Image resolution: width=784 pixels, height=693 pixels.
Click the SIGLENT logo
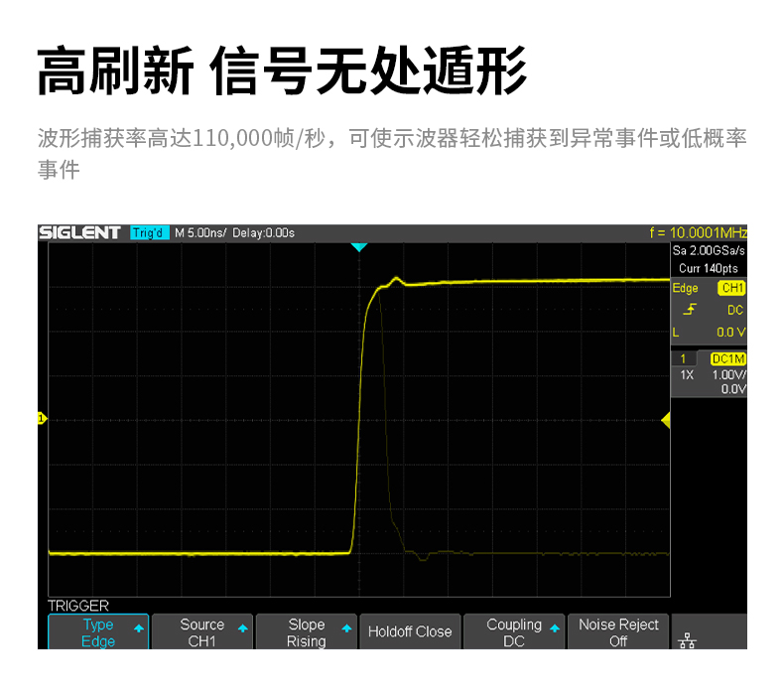pyautogui.click(x=79, y=232)
